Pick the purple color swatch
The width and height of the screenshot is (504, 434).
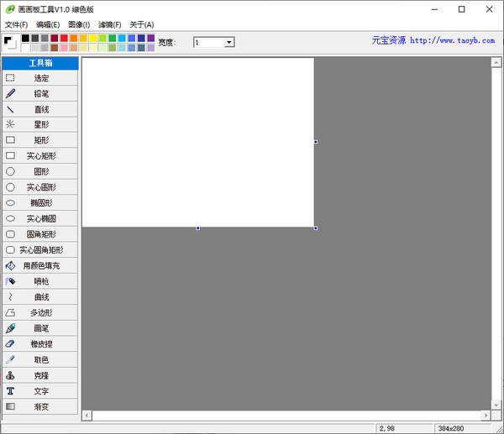click(150, 39)
